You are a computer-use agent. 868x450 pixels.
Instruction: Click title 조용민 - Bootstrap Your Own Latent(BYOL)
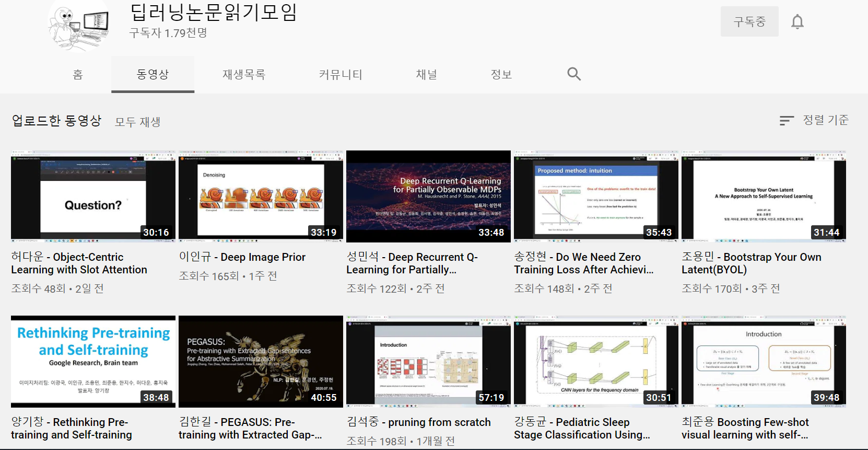coord(752,263)
